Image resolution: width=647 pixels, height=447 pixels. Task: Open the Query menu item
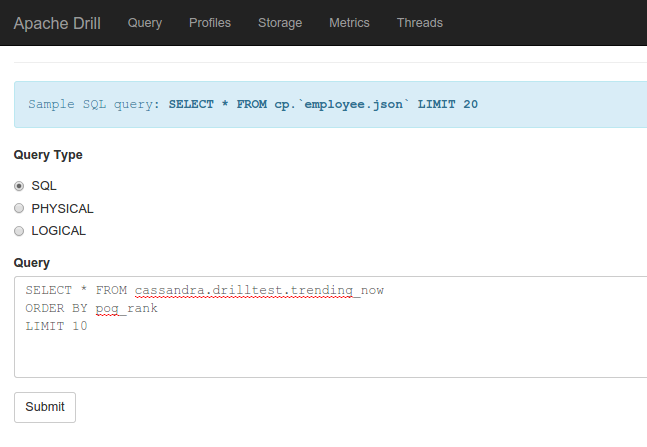(145, 23)
